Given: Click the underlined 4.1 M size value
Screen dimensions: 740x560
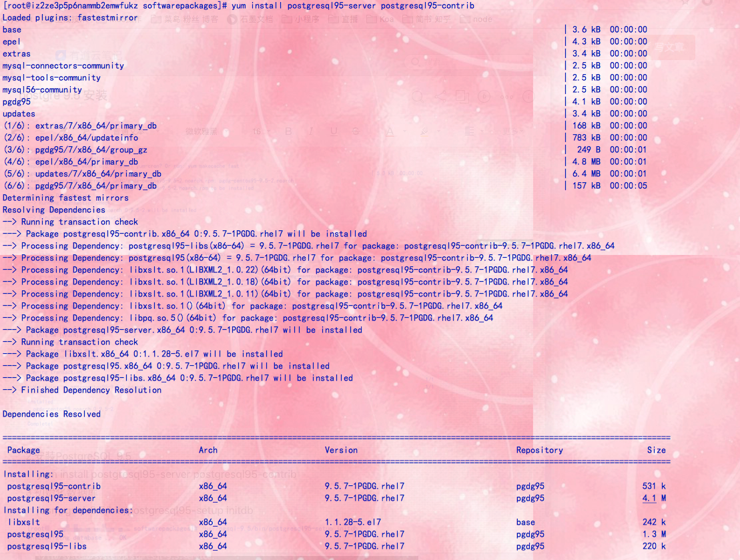Looking at the screenshot, I should click(x=654, y=498).
